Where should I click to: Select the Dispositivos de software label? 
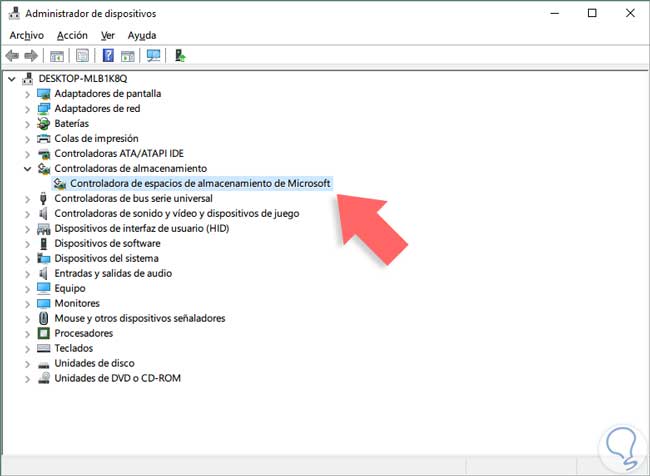(107, 243)
